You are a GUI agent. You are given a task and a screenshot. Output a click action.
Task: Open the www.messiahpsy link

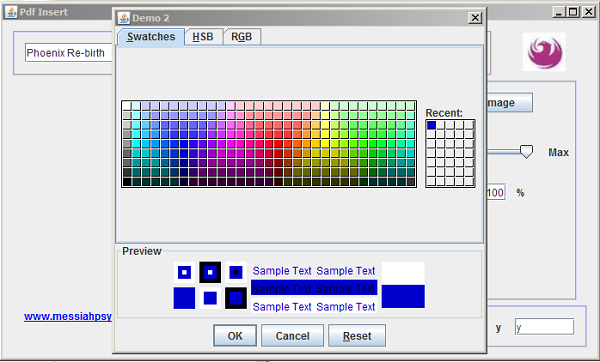click(68, 316)
